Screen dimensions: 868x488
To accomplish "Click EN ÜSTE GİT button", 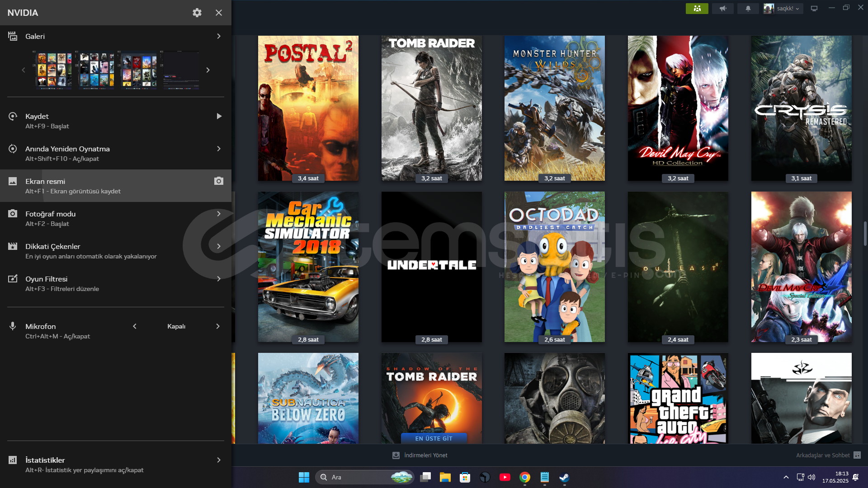I will coord(434,438).
